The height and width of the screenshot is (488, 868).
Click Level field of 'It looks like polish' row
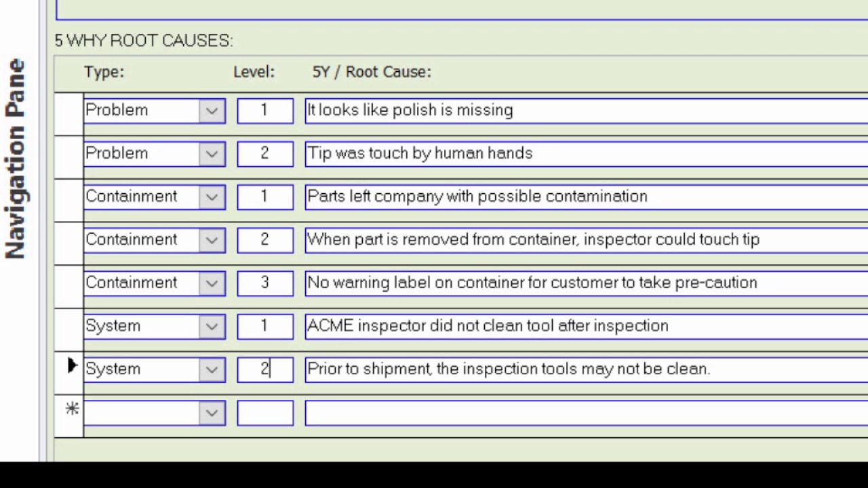(x=265, y=111)
